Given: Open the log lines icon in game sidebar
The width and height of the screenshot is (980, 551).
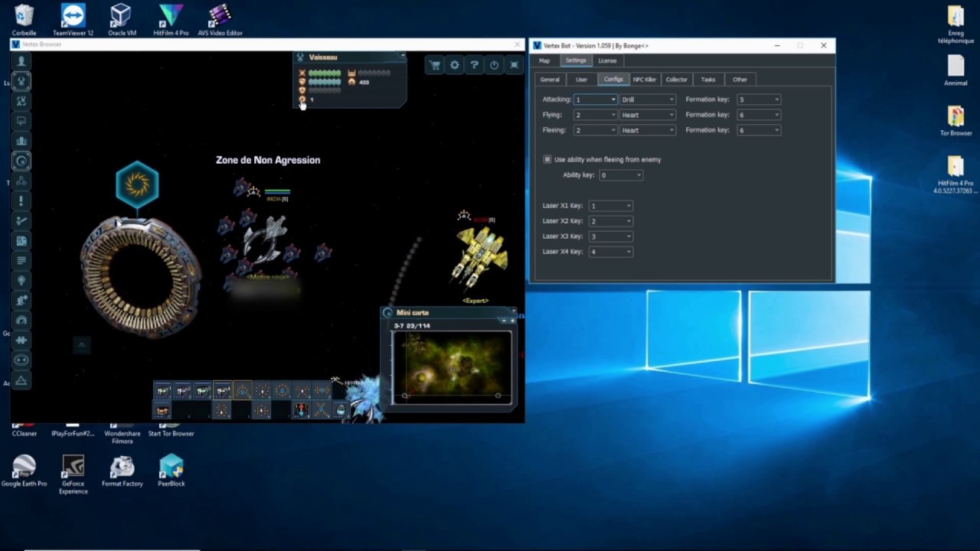Looking at the screenshot, I should point(21,260).
